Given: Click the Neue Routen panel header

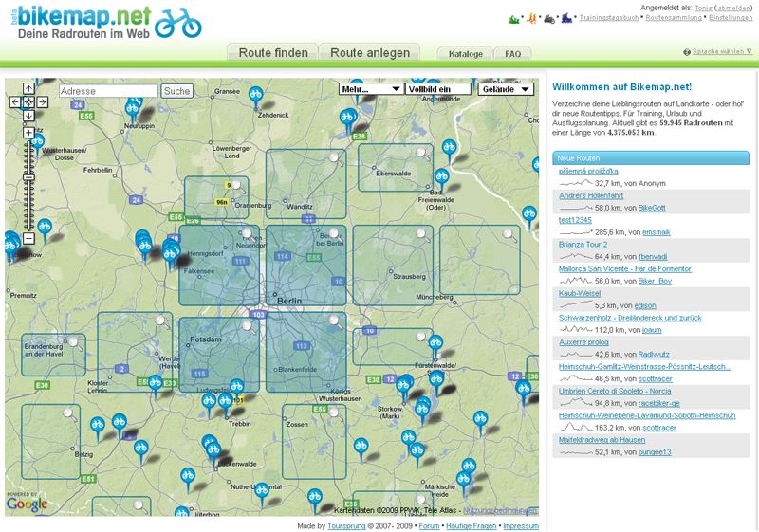Looking at the screenshot, I should coord(651,158).
